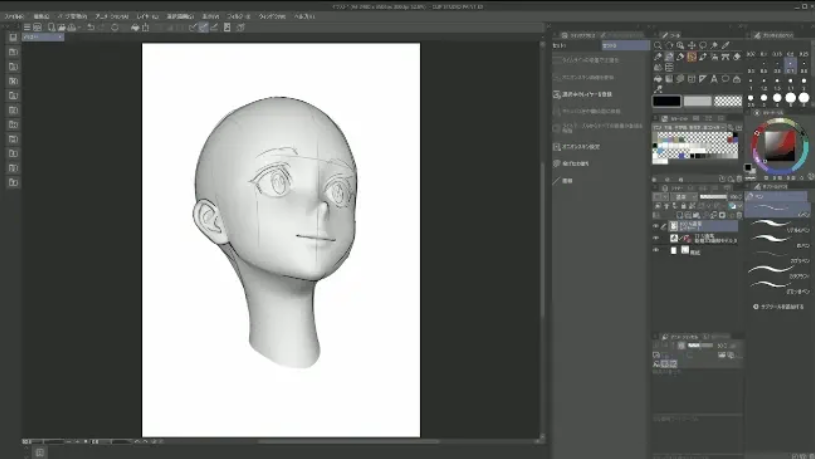The height and width of the screenshot is (459, 815).
Task: Toggle visibility of the paper layer
Action: point(656,250)
